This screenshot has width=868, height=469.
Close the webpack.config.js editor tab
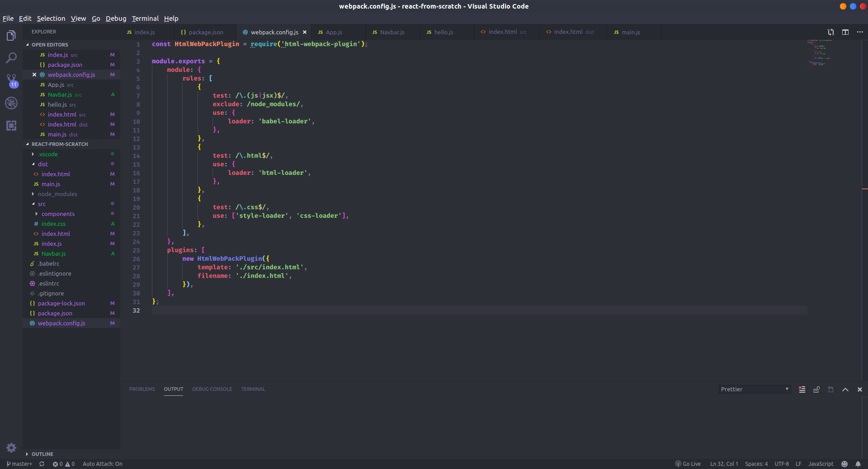coord(305,32)
